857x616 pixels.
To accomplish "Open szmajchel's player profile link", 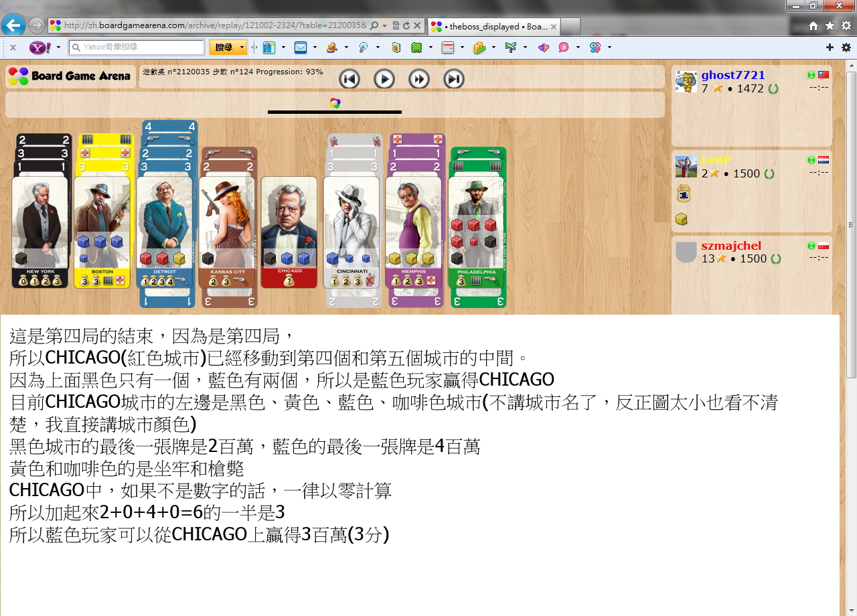I will tap(731, 246).
